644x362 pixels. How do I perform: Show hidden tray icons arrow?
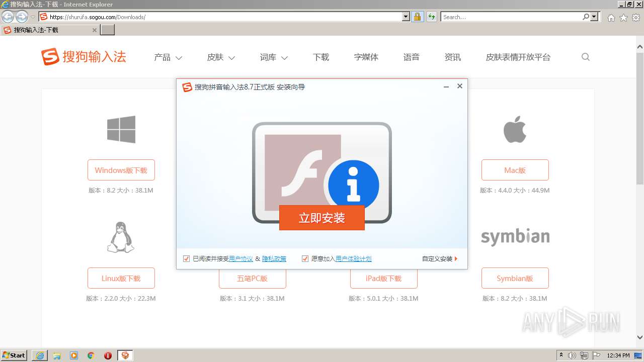tap(561, 355)
